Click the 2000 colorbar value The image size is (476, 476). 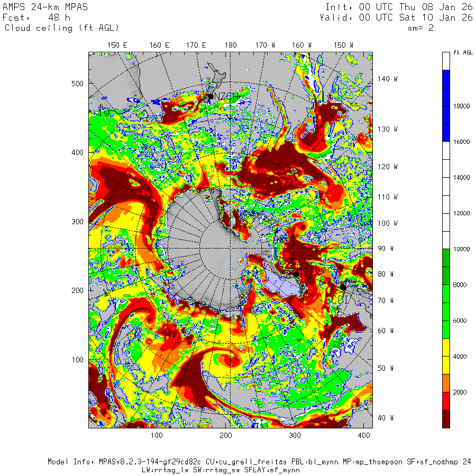[x=460, y=392]
